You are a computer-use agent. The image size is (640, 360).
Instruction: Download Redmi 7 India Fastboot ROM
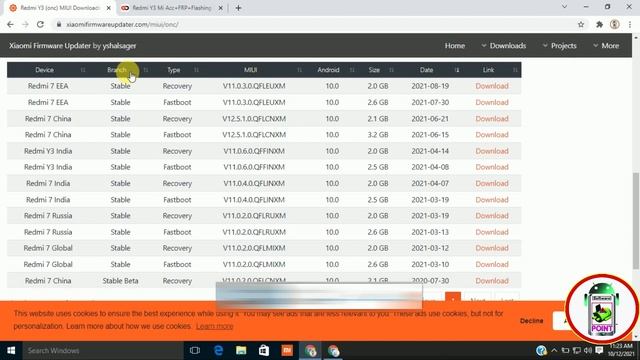click(492, 200)
